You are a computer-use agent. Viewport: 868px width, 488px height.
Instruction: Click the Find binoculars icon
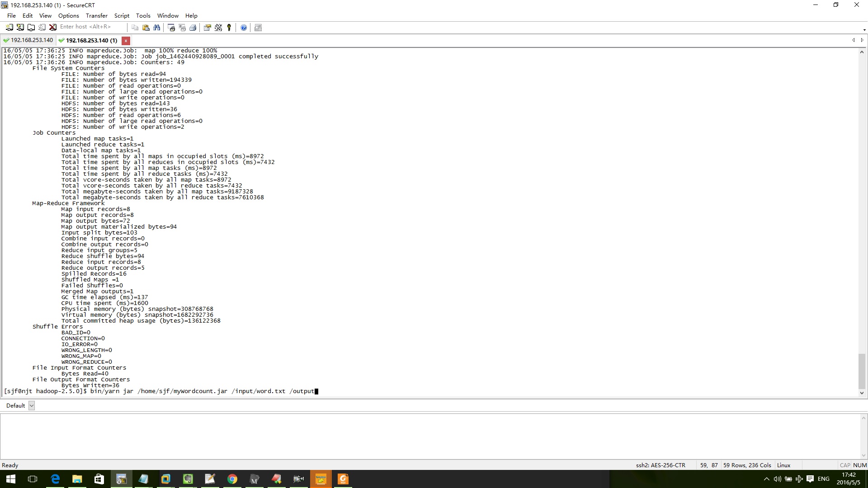pos(156,28)
